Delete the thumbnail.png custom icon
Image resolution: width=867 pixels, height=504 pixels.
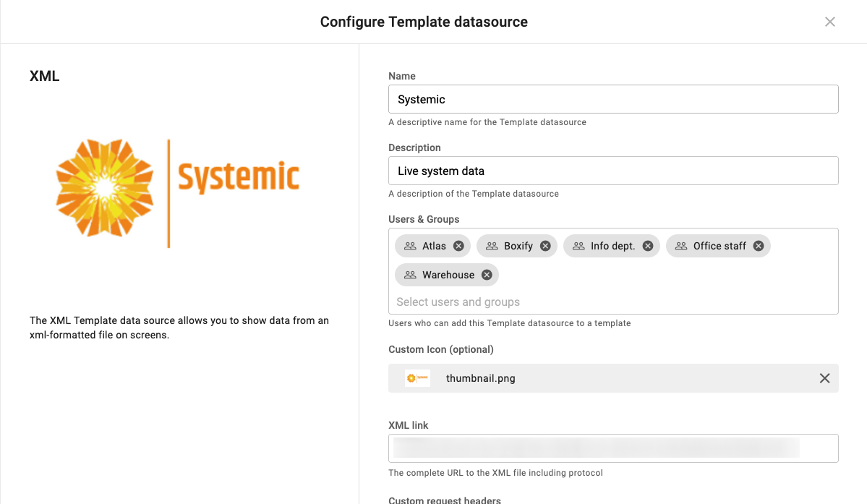tap(824, 378)
